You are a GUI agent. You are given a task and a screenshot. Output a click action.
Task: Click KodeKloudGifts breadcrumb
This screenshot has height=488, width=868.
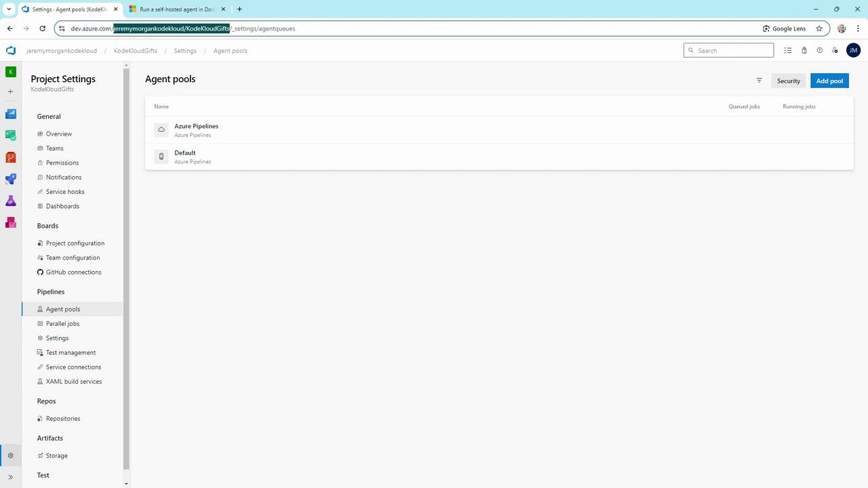pyautogui.click(x=136, y=51)
